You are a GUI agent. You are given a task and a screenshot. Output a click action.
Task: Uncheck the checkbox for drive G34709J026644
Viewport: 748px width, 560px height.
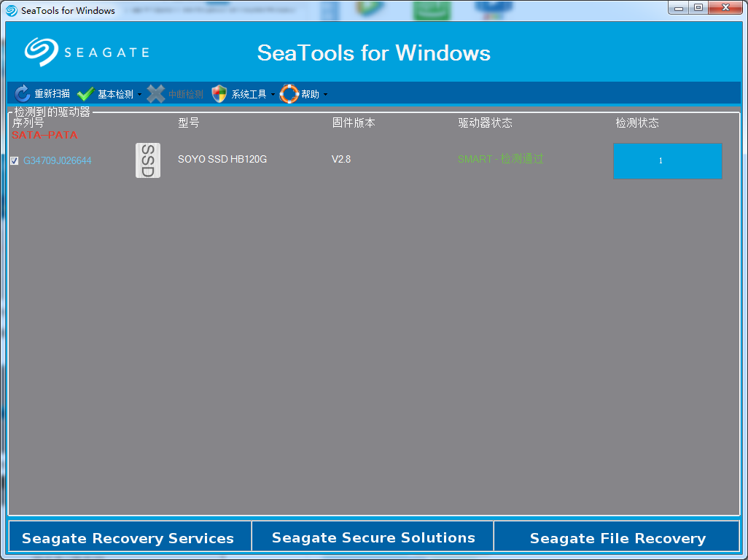(x=15, y=160)
